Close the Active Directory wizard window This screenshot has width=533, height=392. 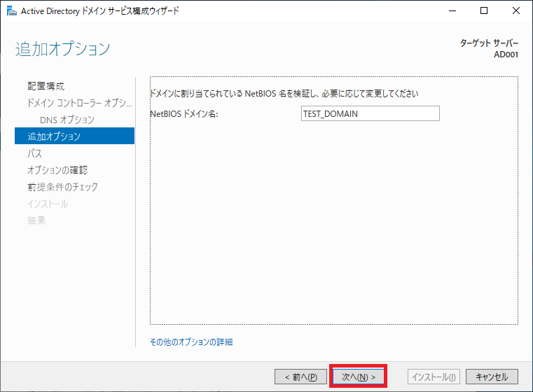[x=516, y=11]
